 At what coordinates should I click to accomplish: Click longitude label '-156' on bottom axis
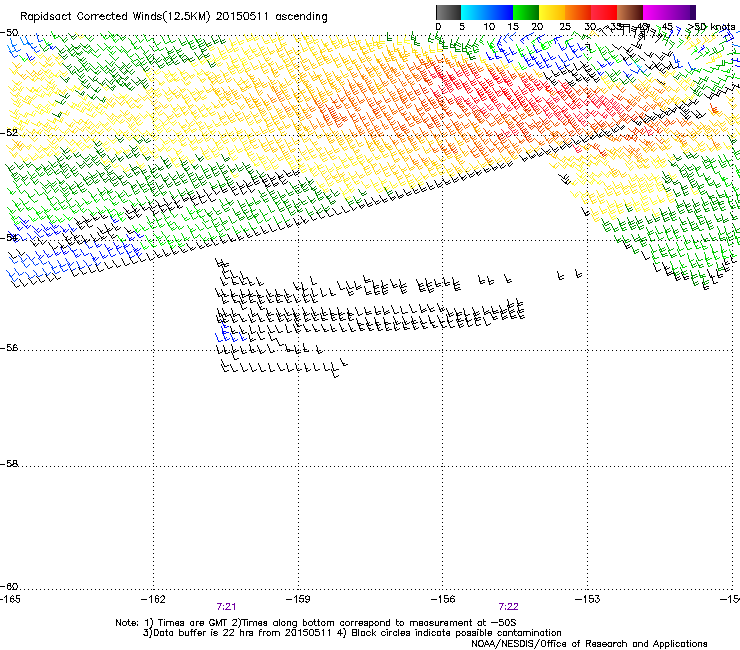tap(443, 599)
